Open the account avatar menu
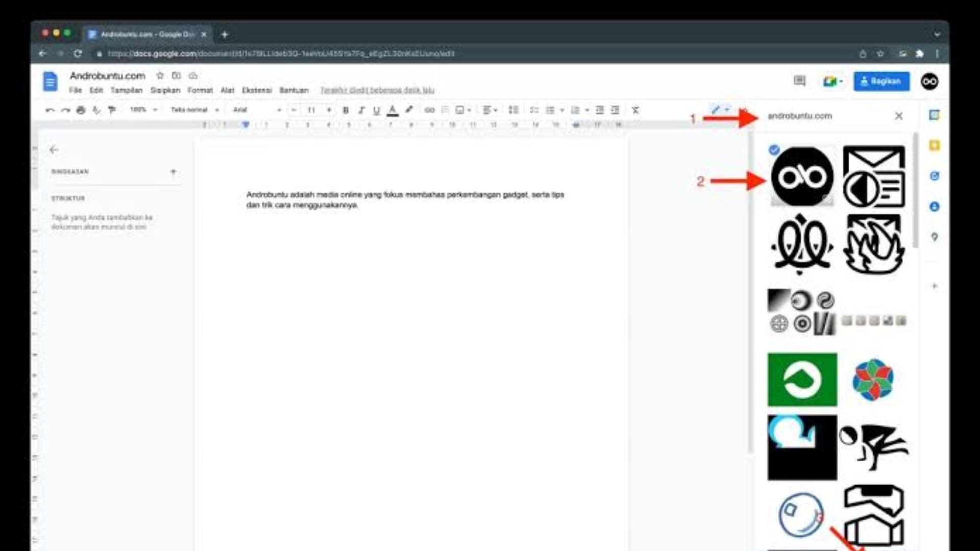This screenshot has height=551, width=980. tap(929, 82)
